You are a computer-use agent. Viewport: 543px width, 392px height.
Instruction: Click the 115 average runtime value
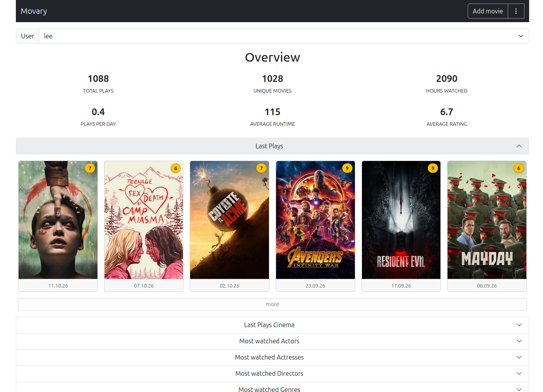pos(272,112)
